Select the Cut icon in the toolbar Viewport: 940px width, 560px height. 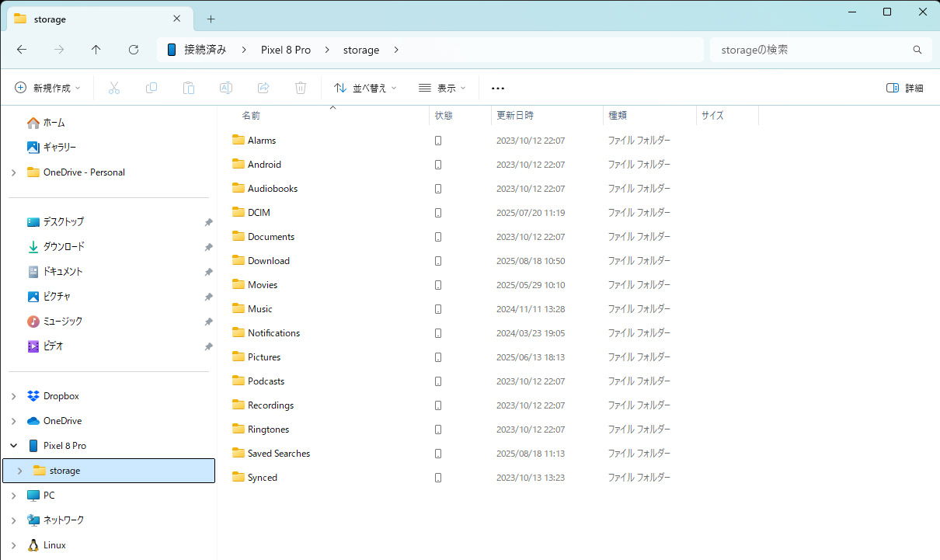114,88
